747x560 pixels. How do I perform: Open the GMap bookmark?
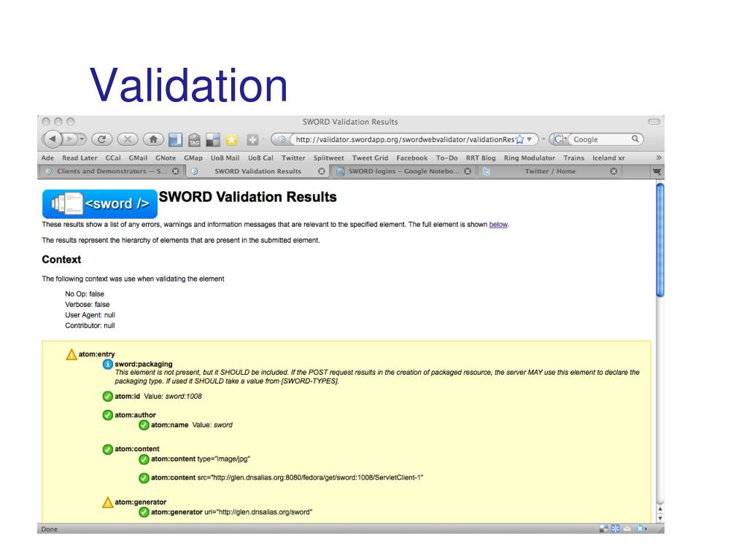tap(193, 157)
